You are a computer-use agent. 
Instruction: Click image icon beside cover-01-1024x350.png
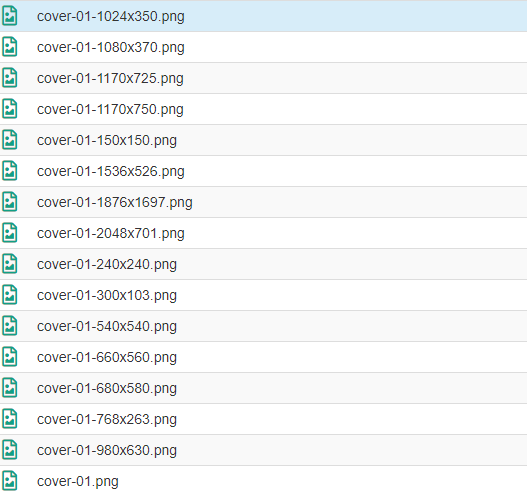pyautogui.click(x=10, y=16)
